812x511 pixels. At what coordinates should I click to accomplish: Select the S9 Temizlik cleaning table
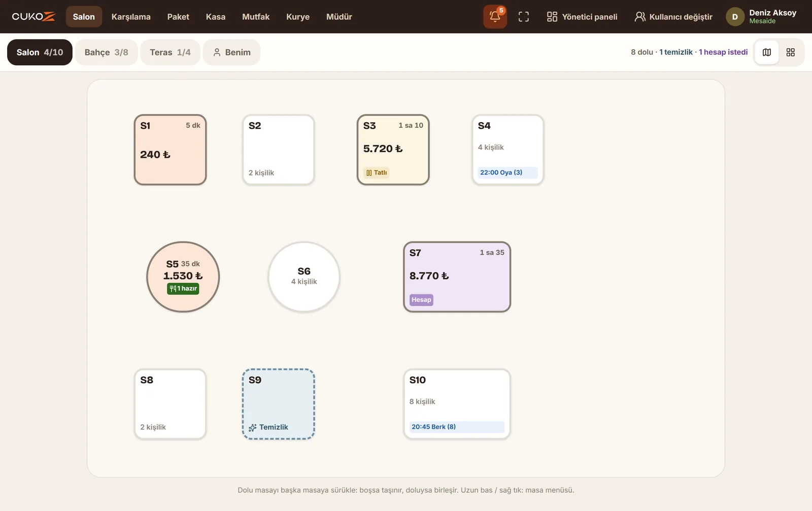tap(279, 404)
